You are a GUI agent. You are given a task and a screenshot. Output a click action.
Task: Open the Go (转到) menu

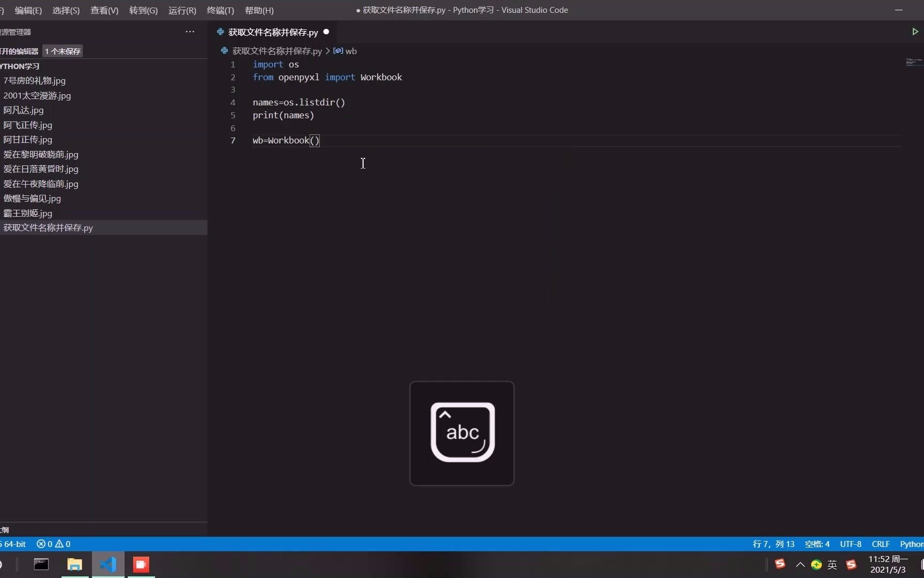tap(143, 10)
